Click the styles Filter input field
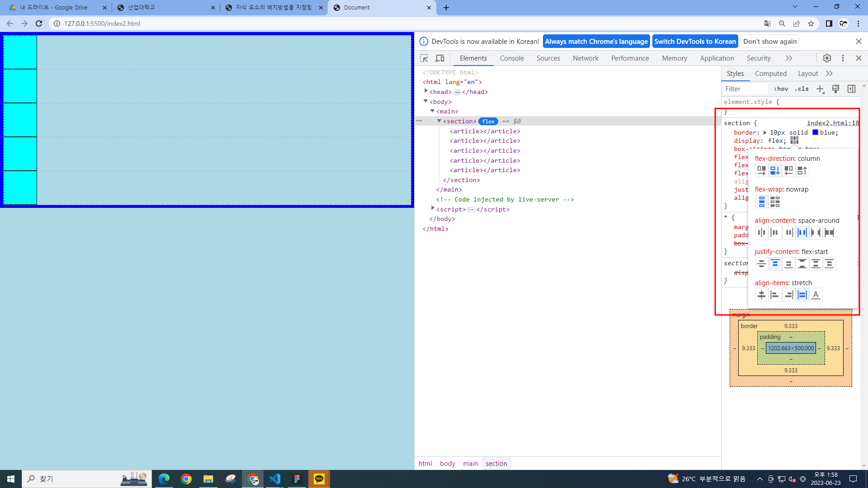The image size is (868, 488). click(x=745, y=89)
